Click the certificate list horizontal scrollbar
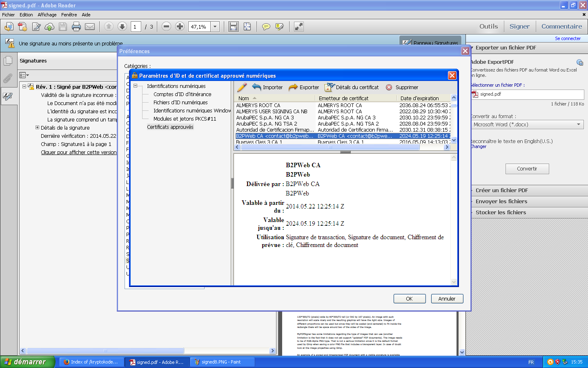 click(330, 147)
